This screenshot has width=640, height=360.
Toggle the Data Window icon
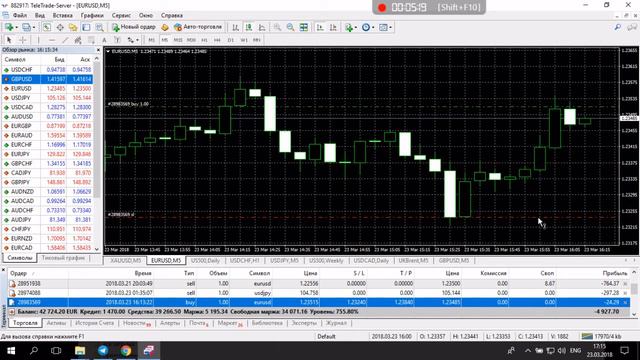point(60,27)
